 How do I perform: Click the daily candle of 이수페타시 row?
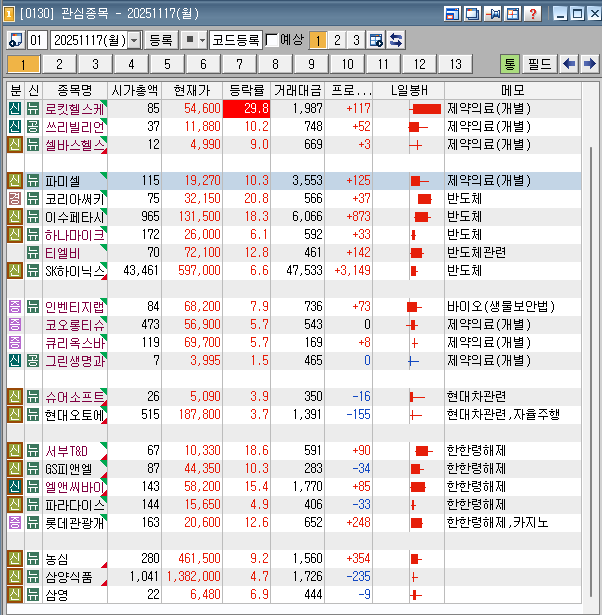coord(422,217)
